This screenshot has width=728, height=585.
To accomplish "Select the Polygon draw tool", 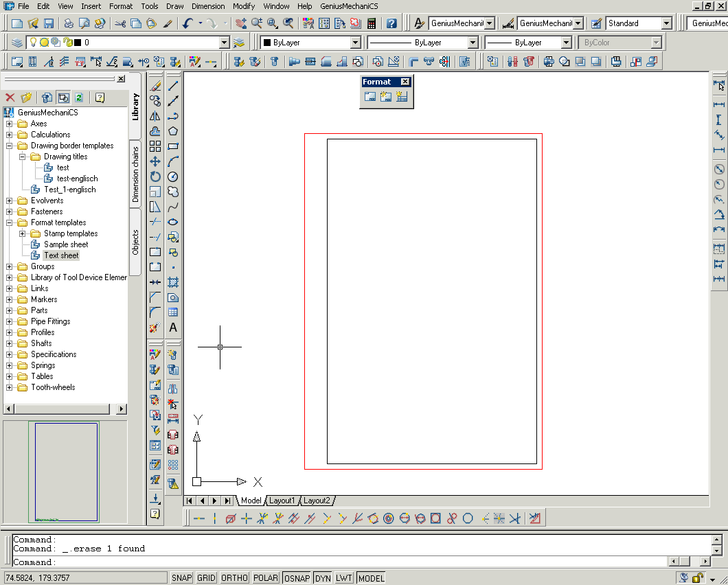I will pyautogui.click(x=172, y=131).
